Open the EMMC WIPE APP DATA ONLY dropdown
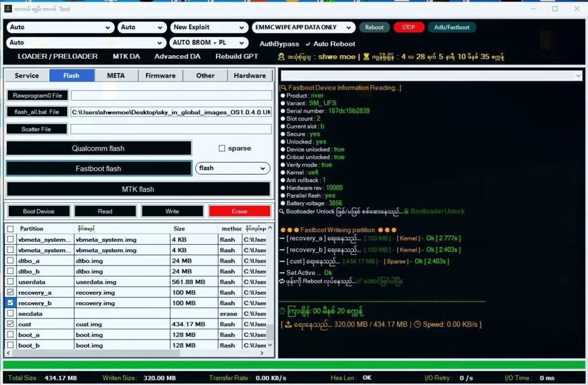Screen dimensions: 588x385 (303, 27)
